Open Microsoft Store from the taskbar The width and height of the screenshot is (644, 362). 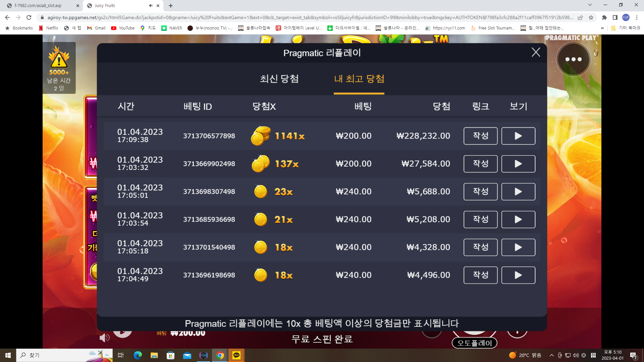click(170, 355)
